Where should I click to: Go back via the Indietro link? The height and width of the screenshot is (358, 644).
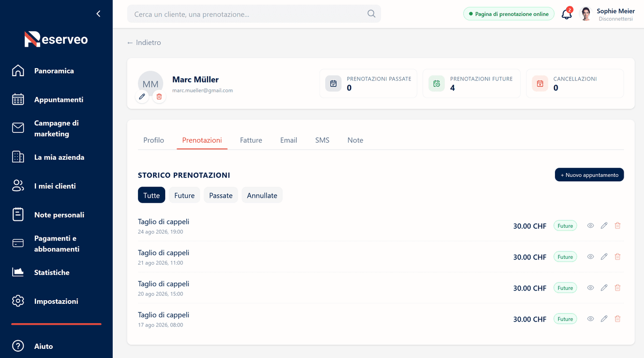tap(144, 42)
